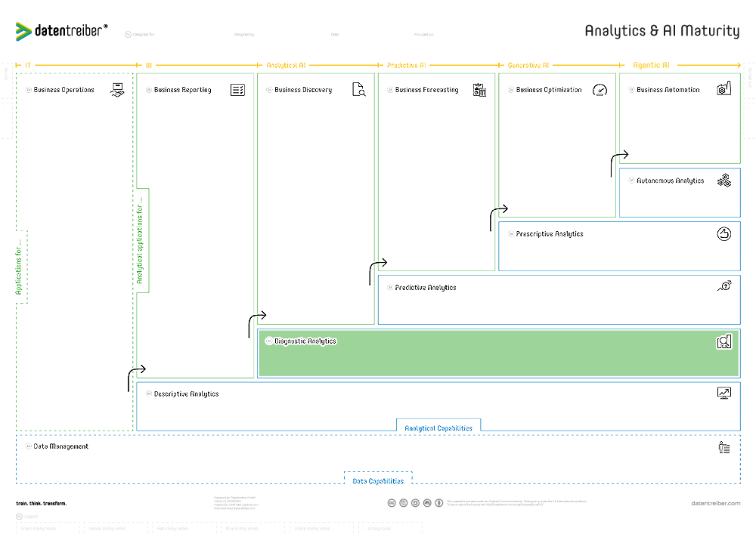Click the Analytics & AI Maturity title
Screen dimensions: 756x534
click(x=662, y=31)
